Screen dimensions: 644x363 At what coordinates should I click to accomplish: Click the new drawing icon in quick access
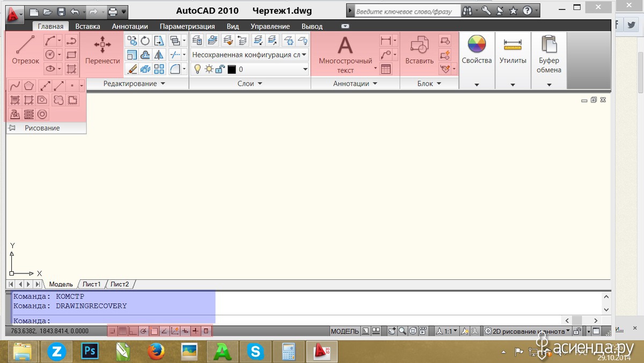click(33, 11)
